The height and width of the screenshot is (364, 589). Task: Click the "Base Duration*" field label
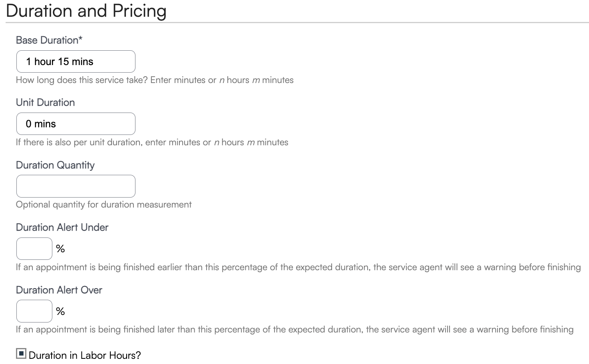click(49, 40)
